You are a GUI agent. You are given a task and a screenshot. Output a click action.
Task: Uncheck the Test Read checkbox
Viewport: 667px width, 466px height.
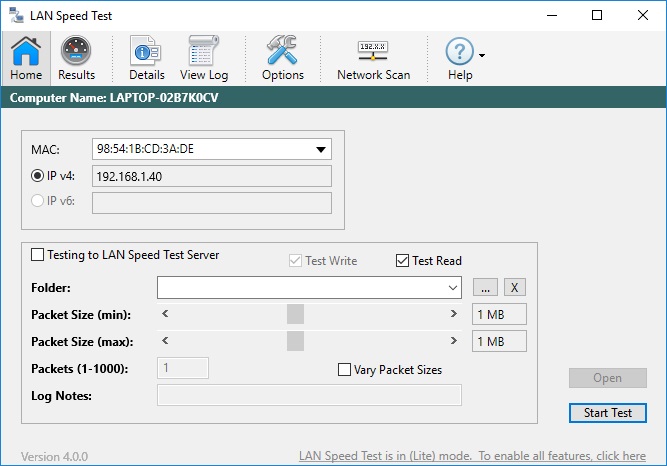point(402,260)
